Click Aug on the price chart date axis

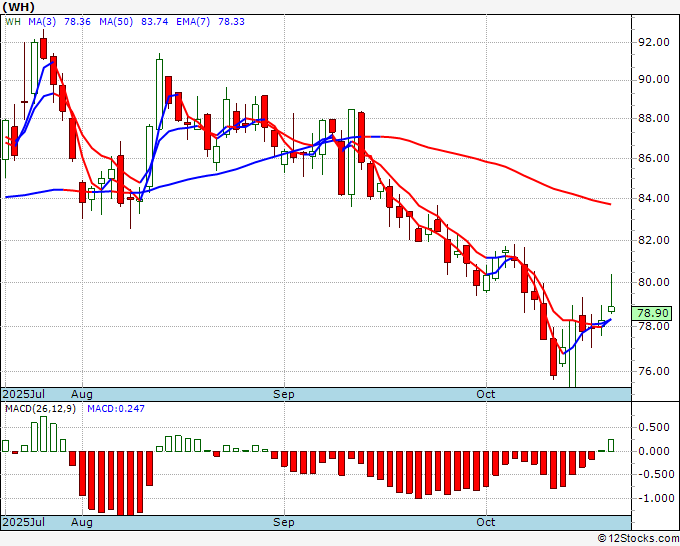(82, 394)
